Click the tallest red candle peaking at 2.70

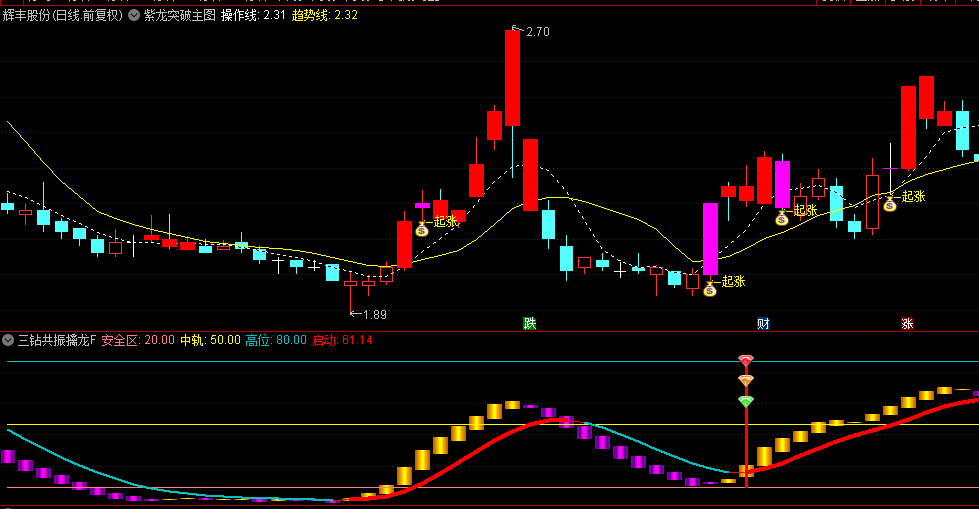coord(513,78)
